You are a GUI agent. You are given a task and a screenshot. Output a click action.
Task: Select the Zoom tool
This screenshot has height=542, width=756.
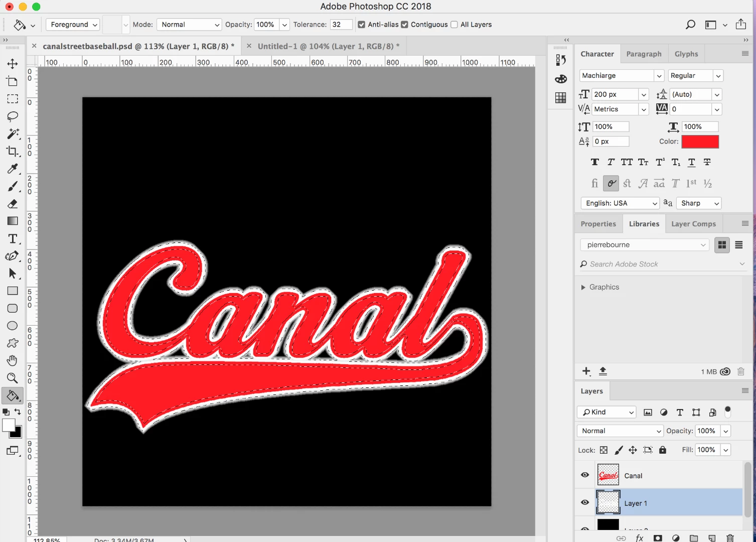(13, 378)
